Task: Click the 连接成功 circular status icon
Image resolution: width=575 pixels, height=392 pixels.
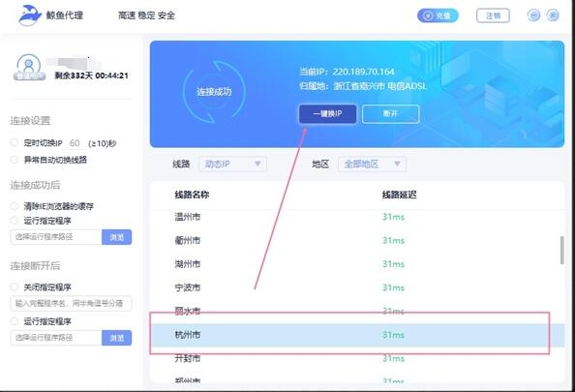Action: [214, 91]
